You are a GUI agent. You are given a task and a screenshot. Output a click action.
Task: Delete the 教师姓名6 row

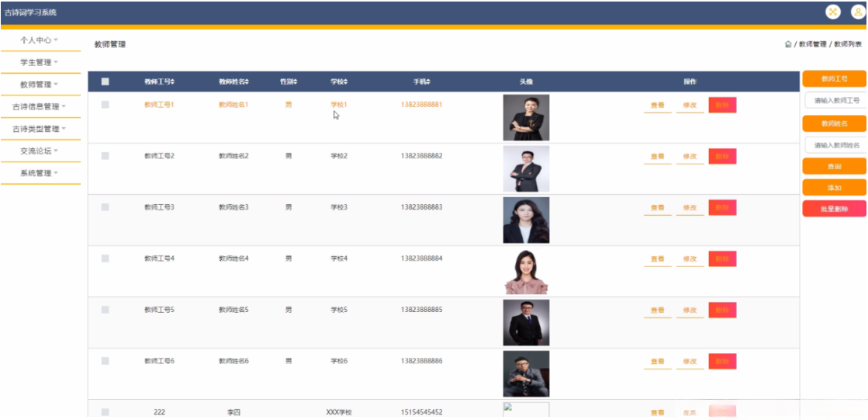pos(722,361)
